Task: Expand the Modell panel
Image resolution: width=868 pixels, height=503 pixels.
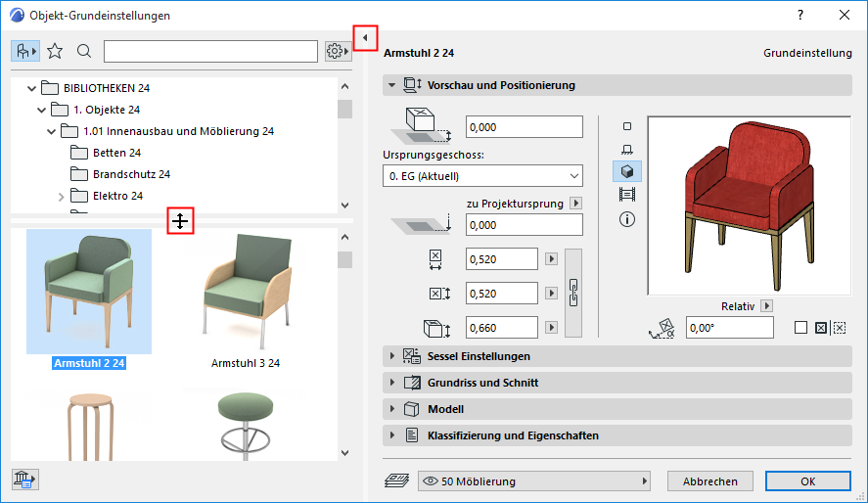Action: coord(392,409)
